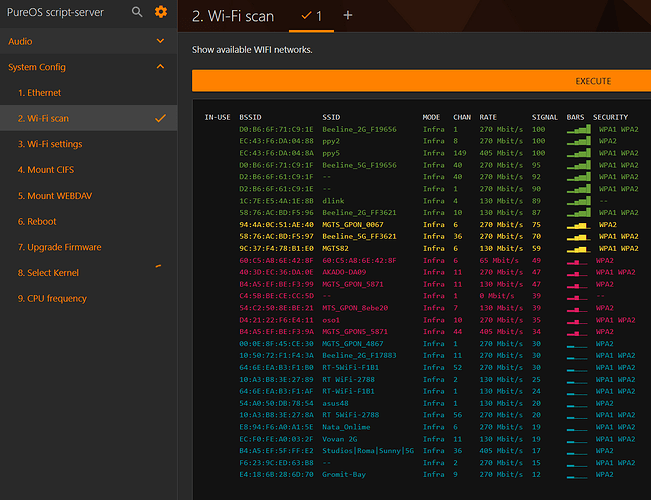
Task: Click SSID oso1 in output
Action: click(x=331, y=320)
